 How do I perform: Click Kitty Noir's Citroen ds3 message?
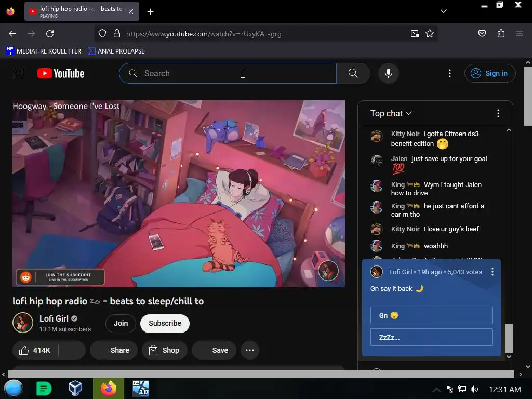[435, 139]
